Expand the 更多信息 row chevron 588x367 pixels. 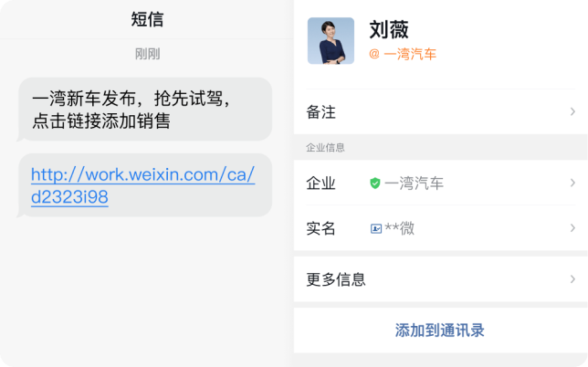(x=572, y=279)
